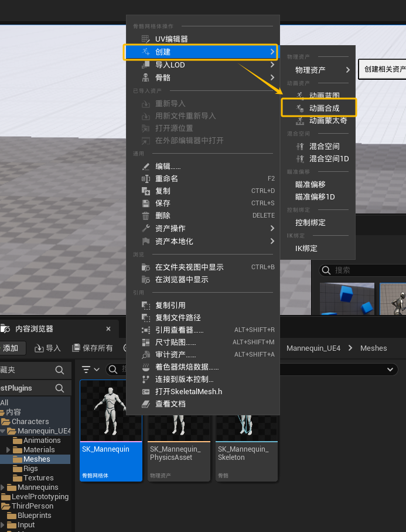The width and height of the screenshot is (406, 532).
Task: Click the 动画蓝图 icon in submenu
Action: (x=301, y=96)
